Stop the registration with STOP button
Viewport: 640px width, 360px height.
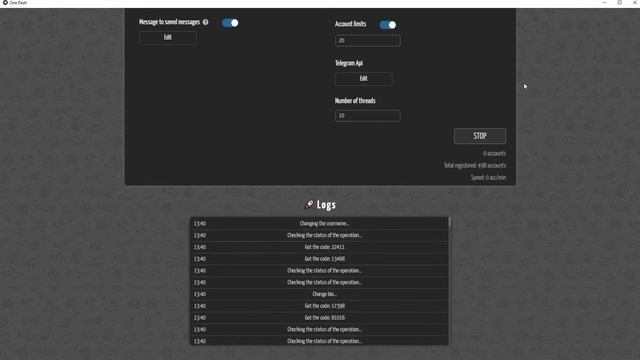pos(480,136)
